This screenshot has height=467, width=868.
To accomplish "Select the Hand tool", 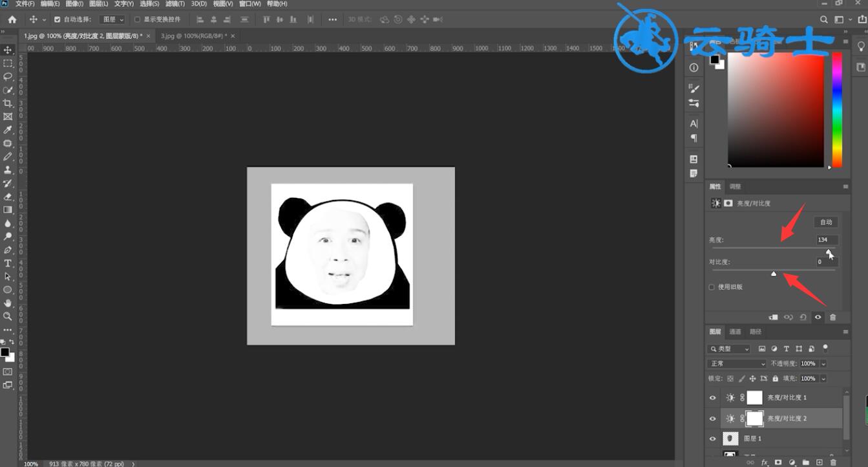I will (8, 303).
